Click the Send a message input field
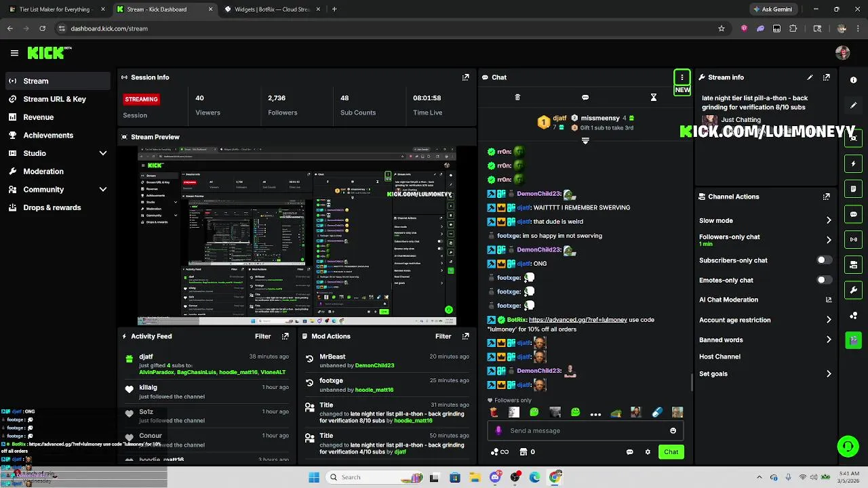 [585, 430]
